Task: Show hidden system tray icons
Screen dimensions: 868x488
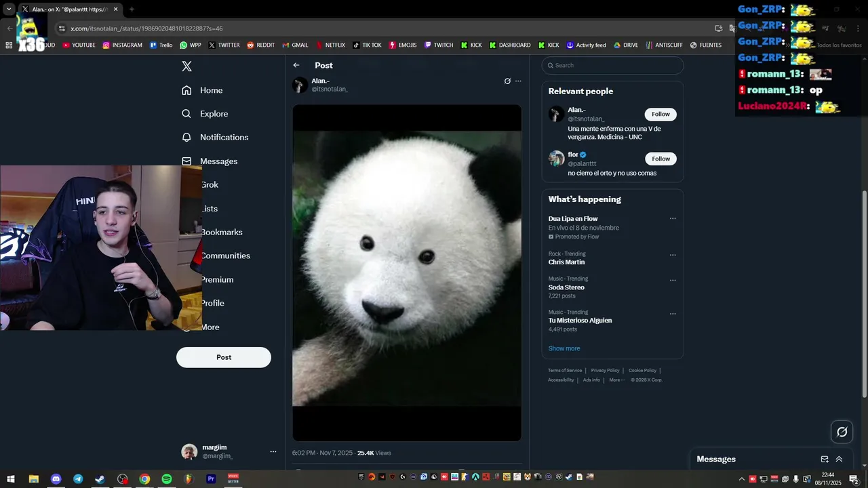Action: [x=742, y=479]
